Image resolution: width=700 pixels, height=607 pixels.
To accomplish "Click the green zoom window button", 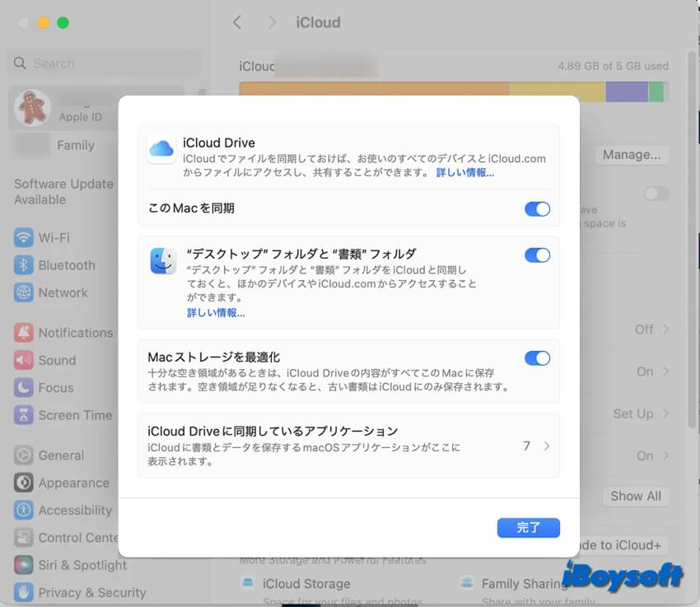I will tap(63, 22).
